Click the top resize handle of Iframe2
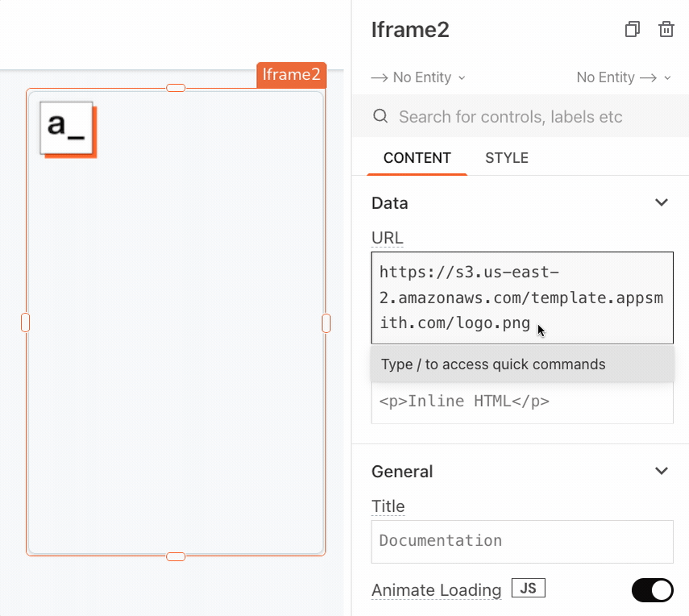This screenshot has width=689, height=616. point(176,88)
